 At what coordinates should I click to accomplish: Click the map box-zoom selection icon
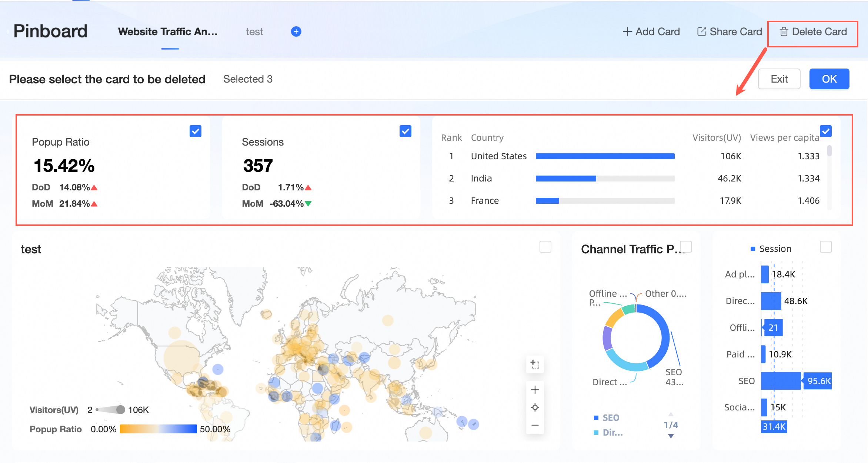(535, 364)
